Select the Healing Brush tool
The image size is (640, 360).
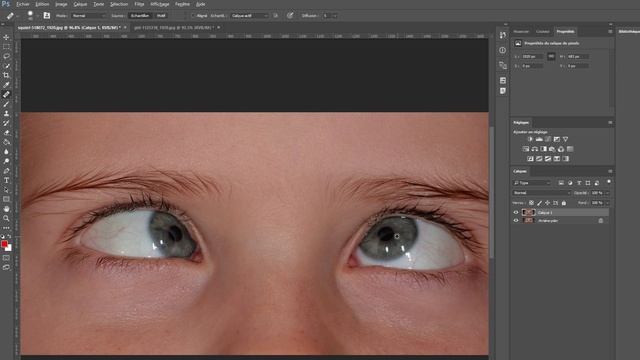(6, 94)
